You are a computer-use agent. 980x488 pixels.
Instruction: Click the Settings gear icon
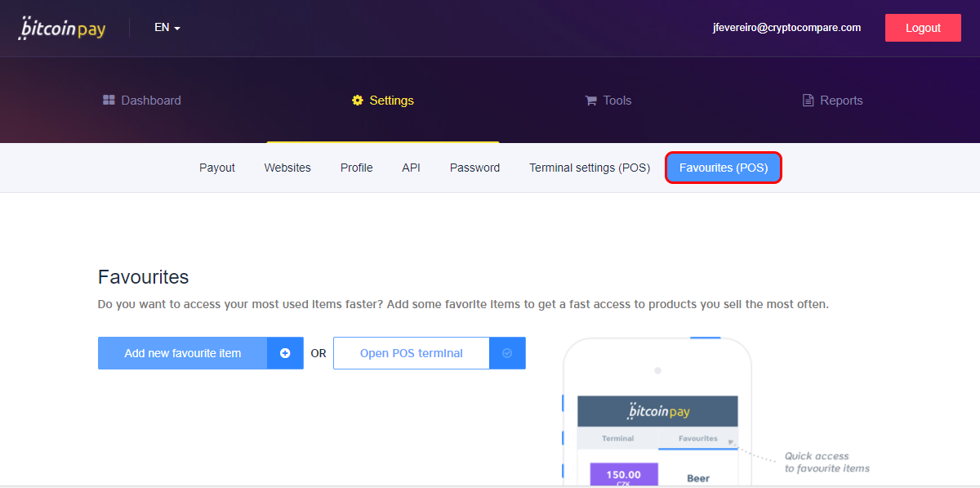[x=358, y=101]
